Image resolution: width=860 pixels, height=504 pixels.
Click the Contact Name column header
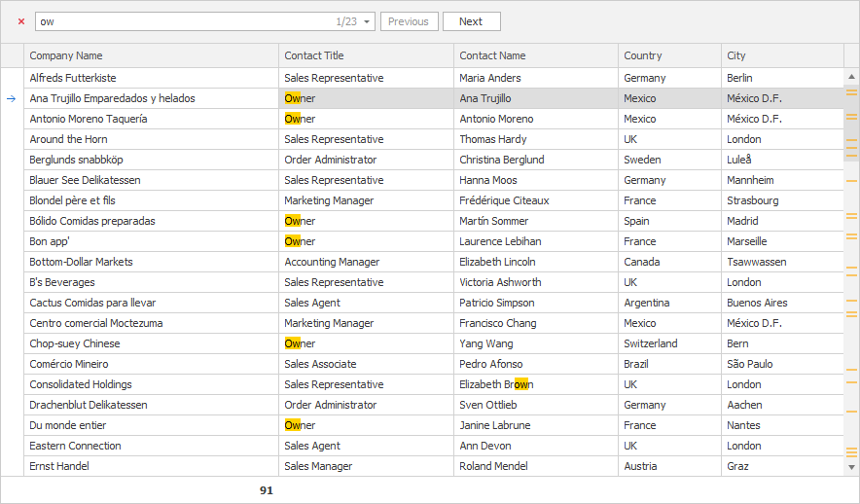tap(535, 55)
